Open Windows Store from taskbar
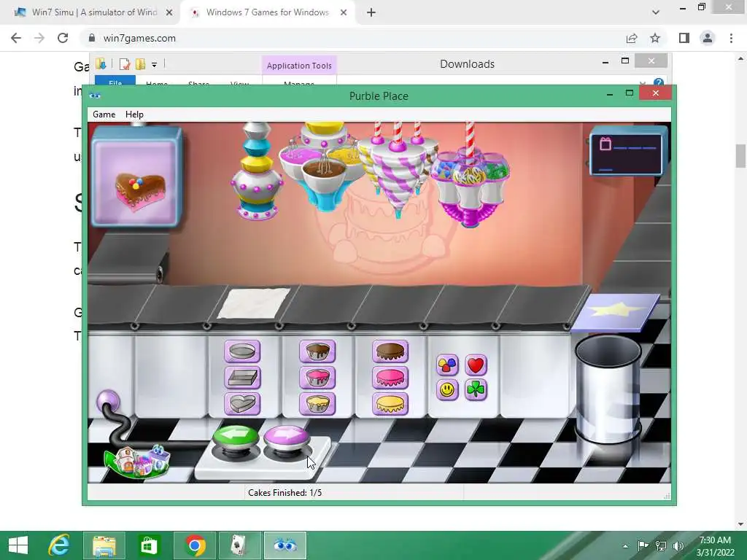747x560 pixels. point(149,545)
